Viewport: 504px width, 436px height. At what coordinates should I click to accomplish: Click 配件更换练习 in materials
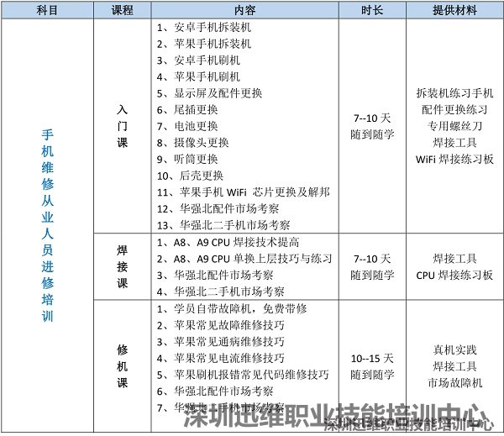454,110
